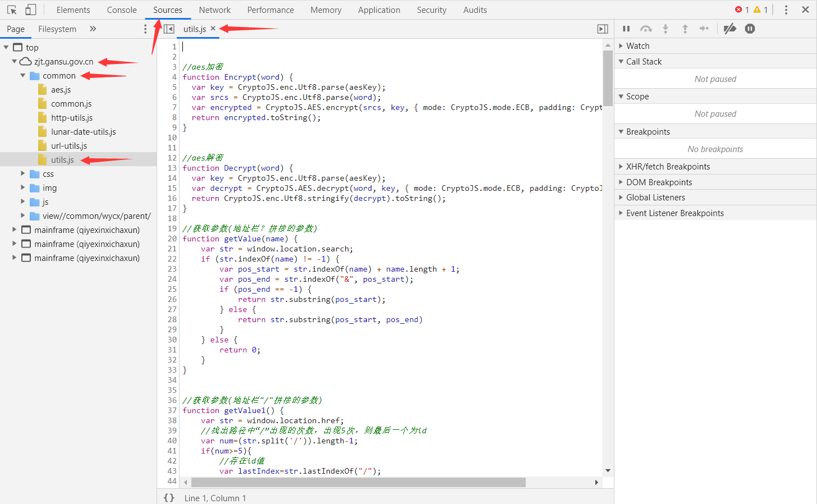Show more navigator tabs chevron
Screen dimensions: 817x504
[x=93, y=29]
